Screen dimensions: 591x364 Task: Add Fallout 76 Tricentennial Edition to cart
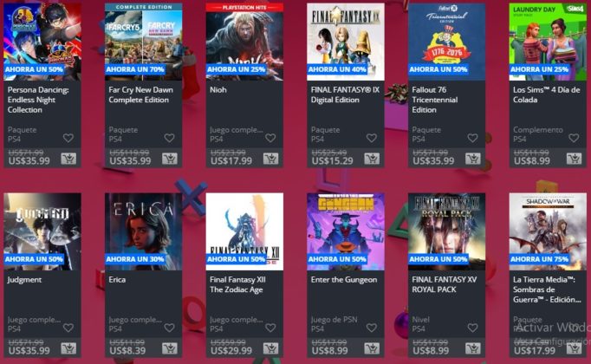472,159
